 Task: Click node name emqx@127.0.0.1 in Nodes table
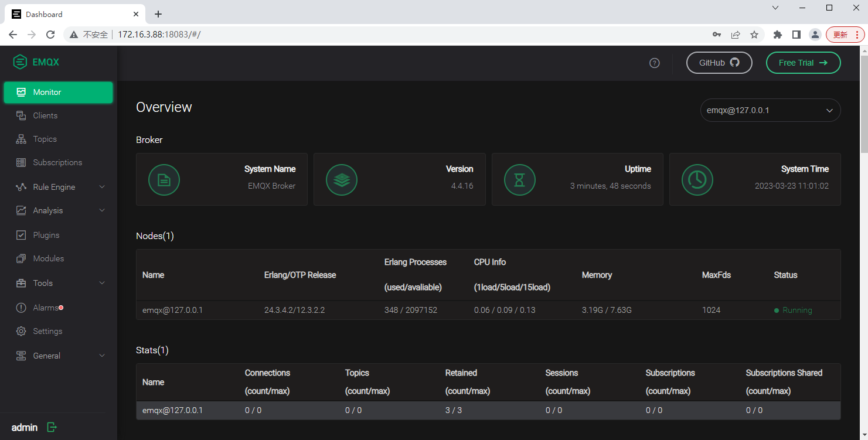click(x=172, y=310)
